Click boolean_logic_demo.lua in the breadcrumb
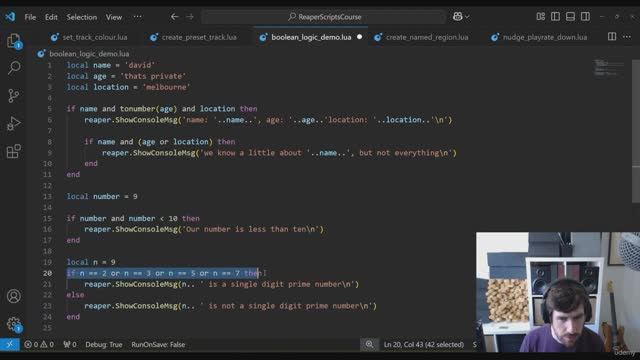 tap(89, 53)
